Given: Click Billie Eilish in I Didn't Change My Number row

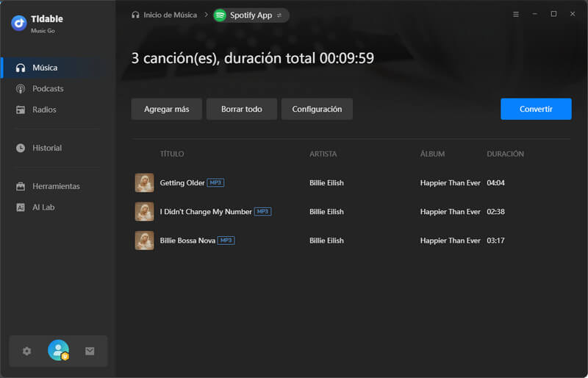Looking at the screenshot, I should coord(326,212).
